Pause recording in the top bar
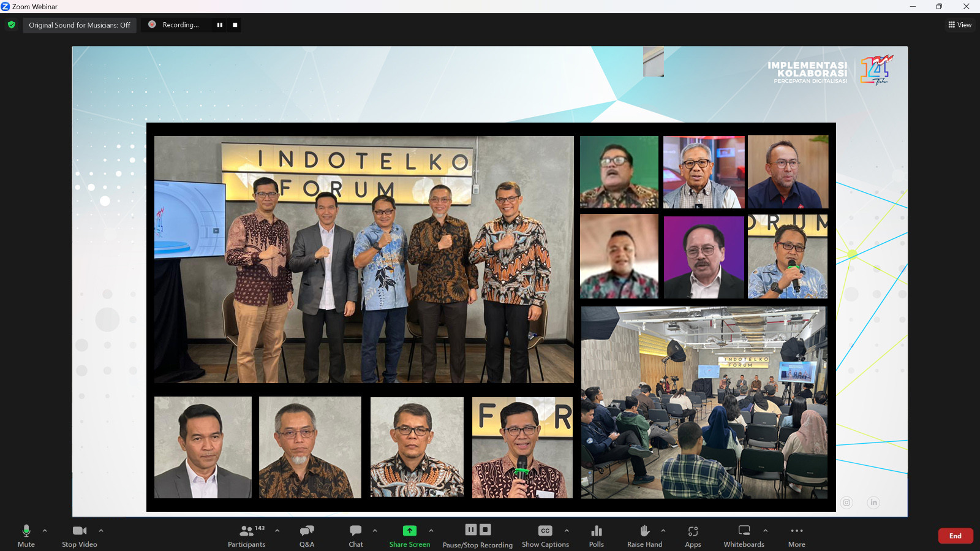The width and height of the screenshot is (980, 551). pyautogui.click(x=219, y=25)
